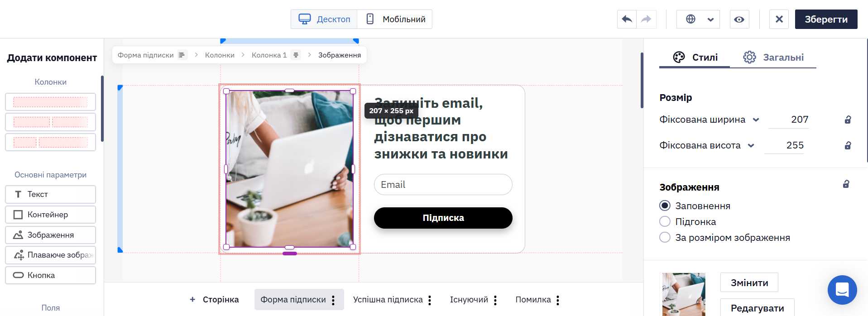Switch to the Помилка page

(x=533, y=300)
